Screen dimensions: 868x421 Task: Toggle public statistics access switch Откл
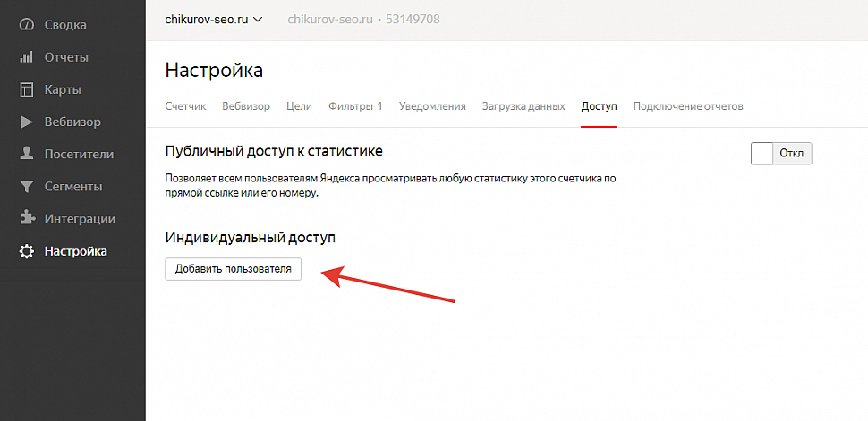click(x=781, y=153)
